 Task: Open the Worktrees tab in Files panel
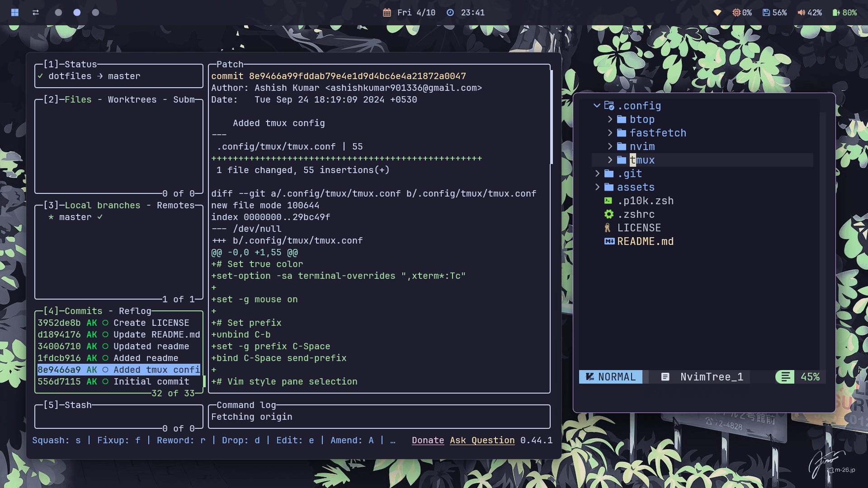(132, 99)
